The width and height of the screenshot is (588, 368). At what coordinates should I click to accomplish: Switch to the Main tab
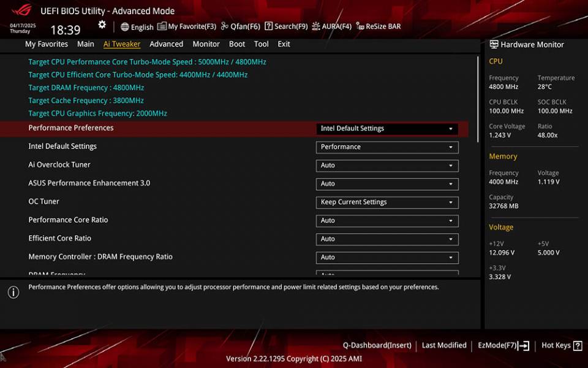pos(86,44)
